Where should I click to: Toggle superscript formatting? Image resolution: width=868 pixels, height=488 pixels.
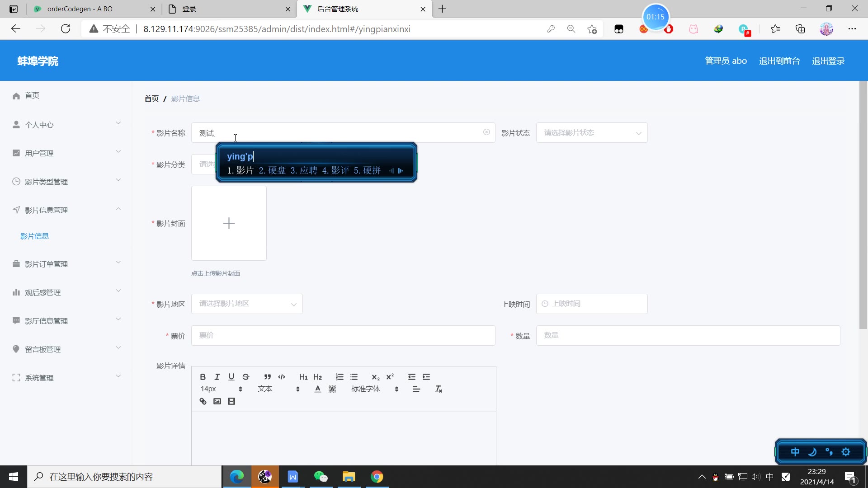point(390,377)
